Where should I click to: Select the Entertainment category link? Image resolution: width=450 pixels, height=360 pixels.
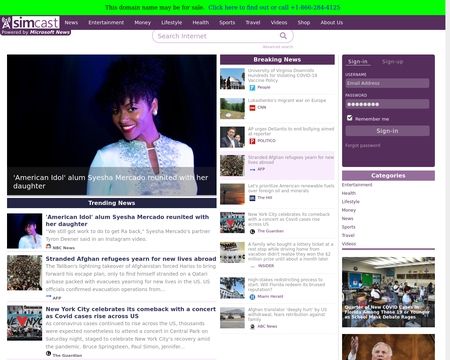click(357, 185)
